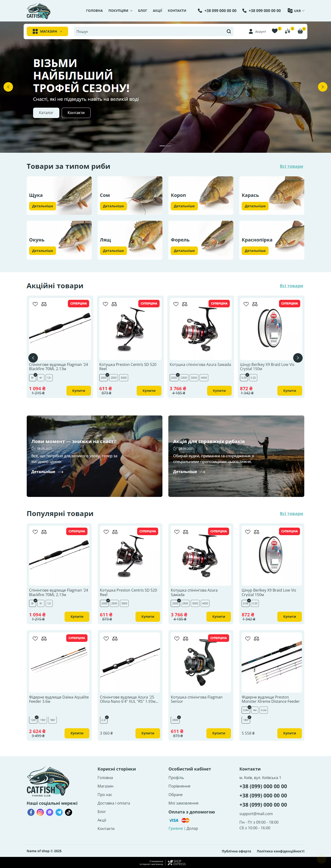Click into the Пошук search field
Image resolution: width=331 pixels, height=868 pixels.
(x=150, y=31)
